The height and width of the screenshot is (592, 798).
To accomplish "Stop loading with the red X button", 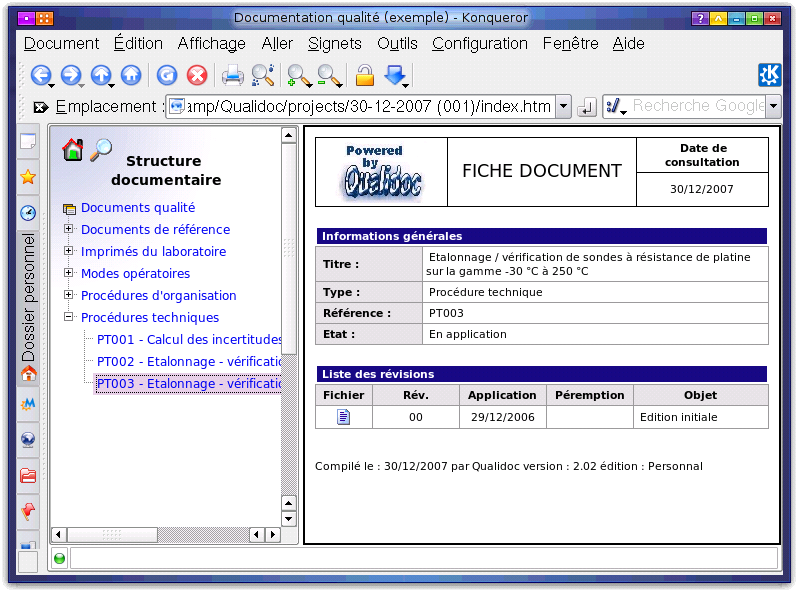I will point(197,75).
